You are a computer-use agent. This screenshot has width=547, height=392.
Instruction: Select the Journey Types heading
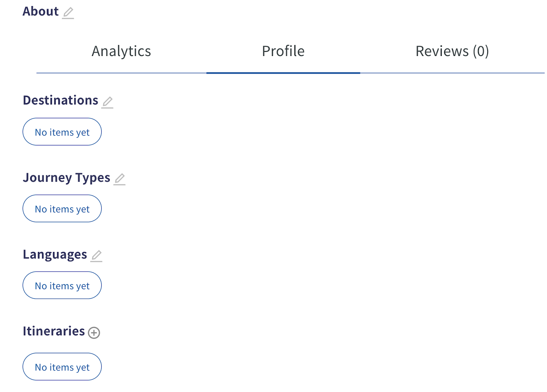pos(67,178)
